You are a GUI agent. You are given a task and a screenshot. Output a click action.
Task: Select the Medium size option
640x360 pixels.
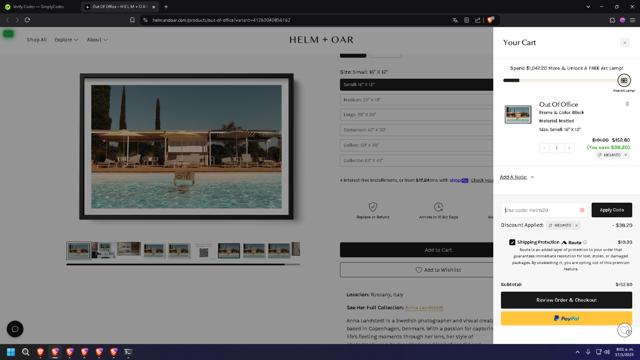pos(416,100)
